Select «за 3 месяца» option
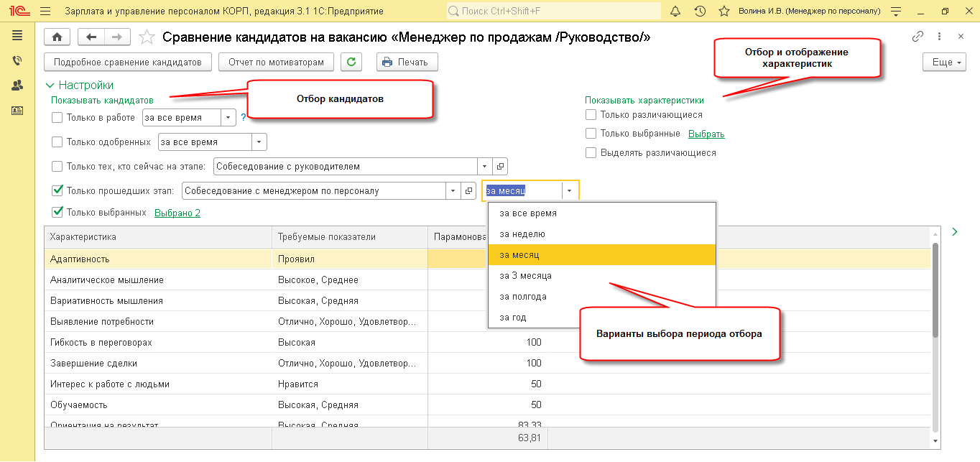The image size is (980, 462). click(x=601, y=276)
